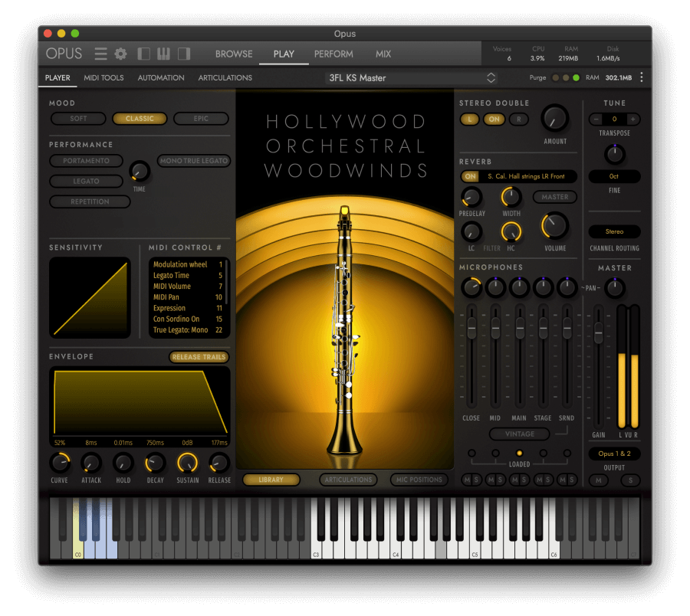The height and width of the screenshot is (616, 690).
Task: Click the LC filter knob
Action: pos(472,231)
